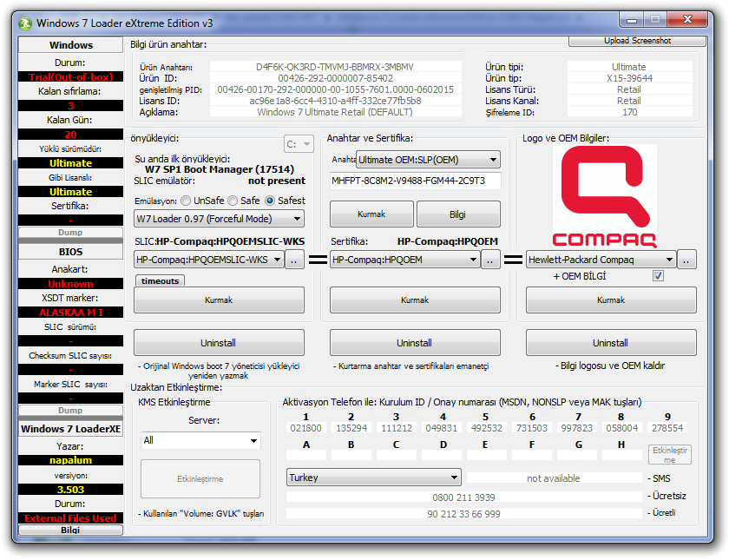Click Bilgi button next to product key Kurmak
The height and width of the screenshot is (560, 729).
[458, 214]
